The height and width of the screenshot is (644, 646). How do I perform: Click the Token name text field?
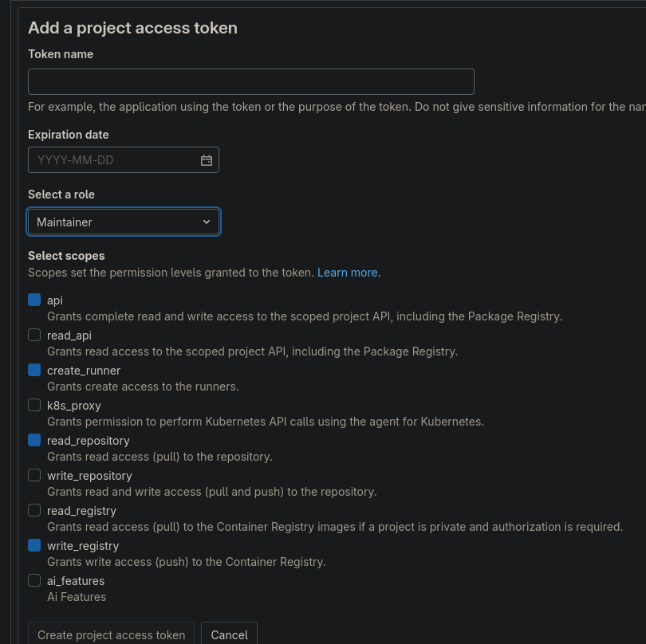pyautogui.click(x=250, y=82)
